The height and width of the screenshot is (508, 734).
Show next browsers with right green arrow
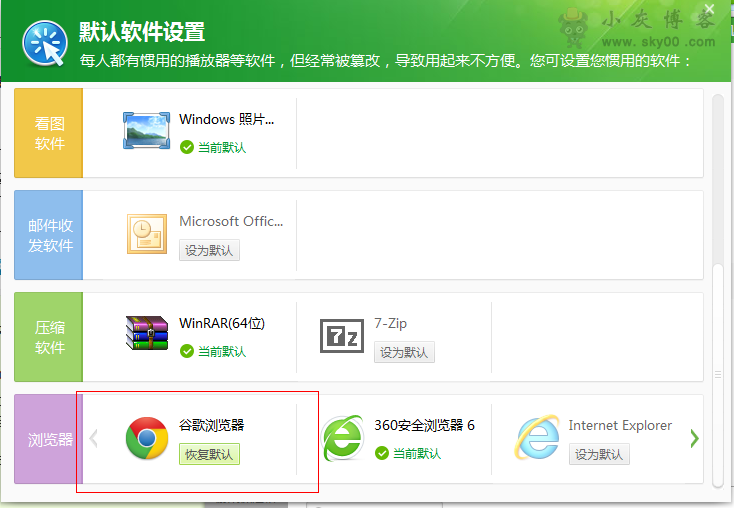coord(695,439)
